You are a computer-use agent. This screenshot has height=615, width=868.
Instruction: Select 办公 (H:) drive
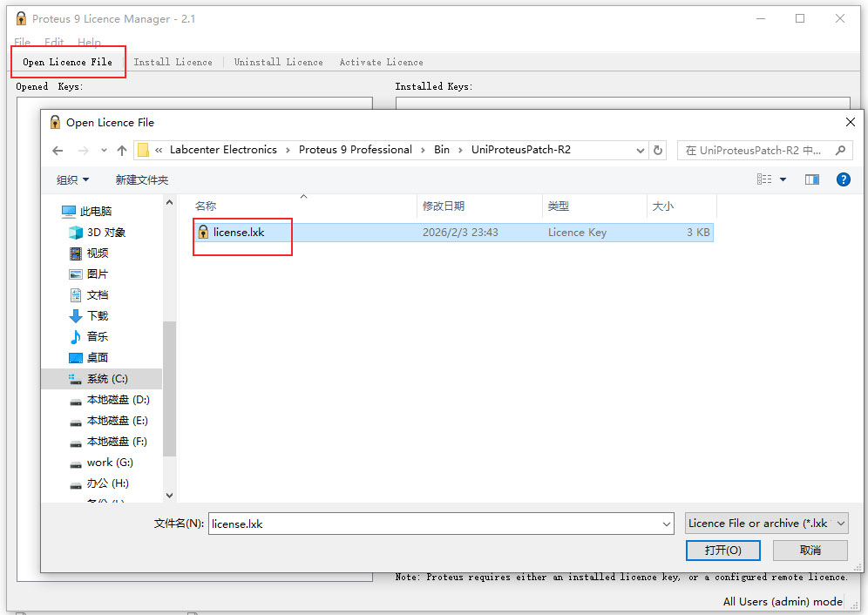99,483
